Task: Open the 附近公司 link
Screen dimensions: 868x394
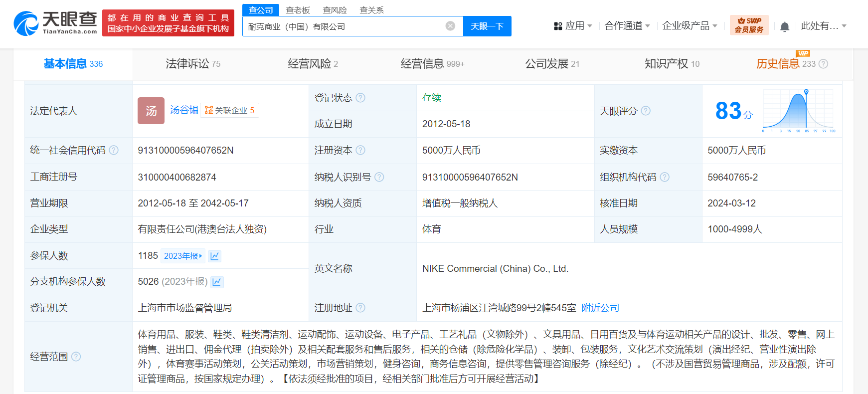Action: (x=600, y=308)
